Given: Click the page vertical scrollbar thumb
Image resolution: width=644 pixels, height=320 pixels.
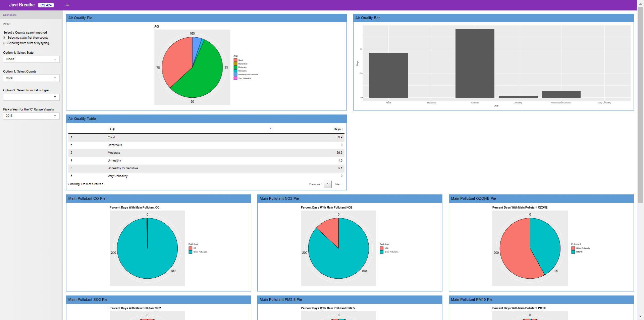Looking at the screenshot, I should 640,105.
